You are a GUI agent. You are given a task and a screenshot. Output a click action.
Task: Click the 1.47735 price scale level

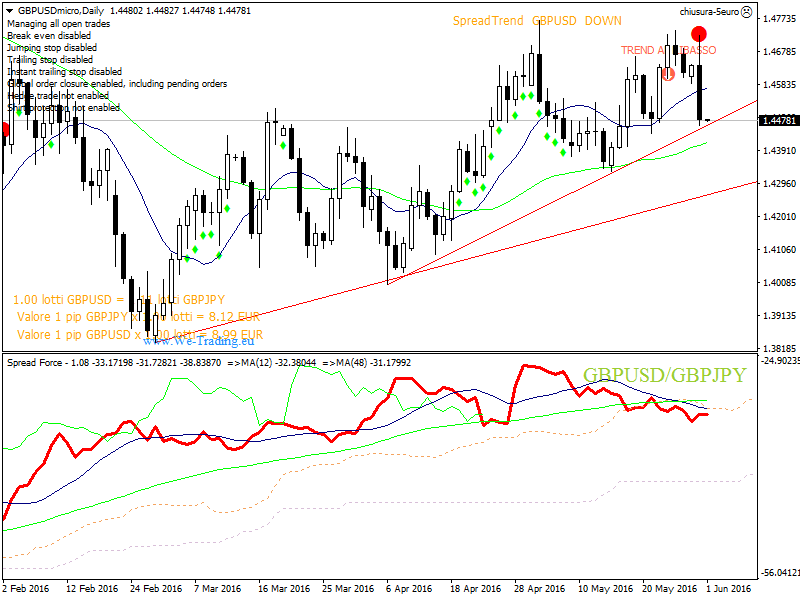(x=777, y=19)
